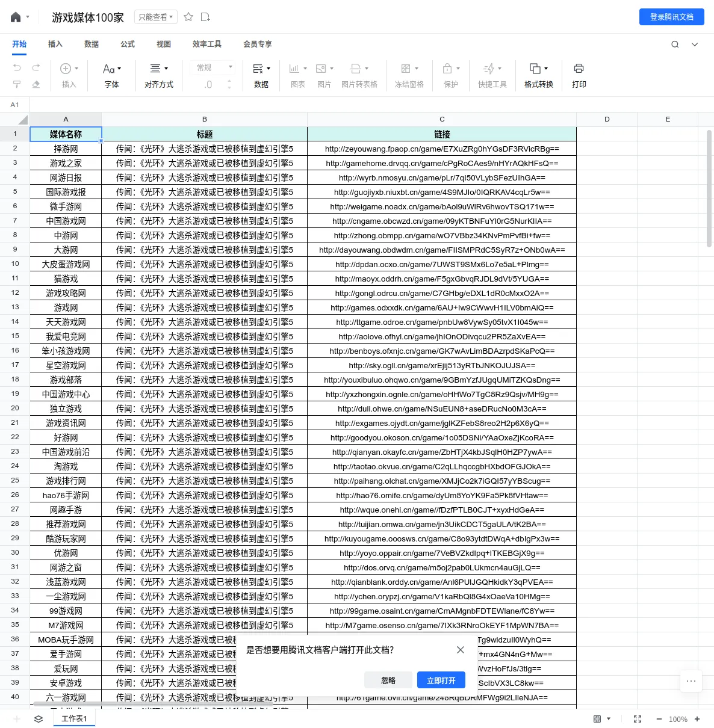Image resolution: width=714 pixels, height=728 pixels.
Task: Open the sheet list layers icon
Action: (39, 719)
